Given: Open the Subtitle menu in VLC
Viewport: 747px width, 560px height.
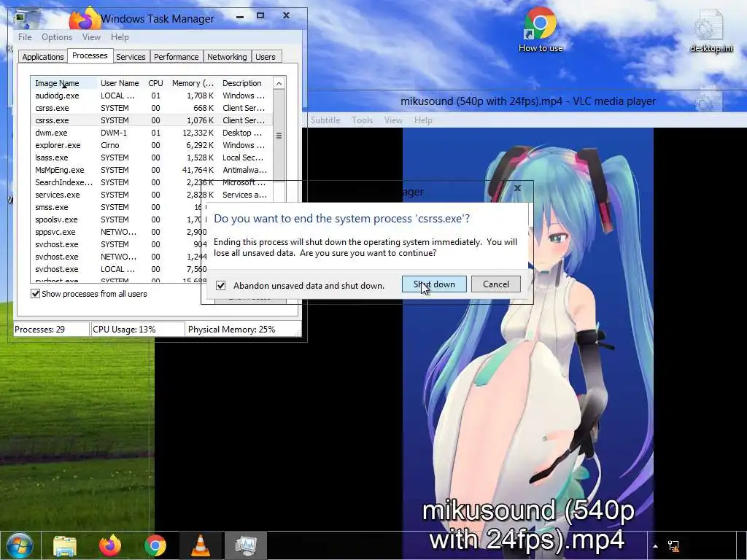Looking at the screenshot, I should point(325,120).
